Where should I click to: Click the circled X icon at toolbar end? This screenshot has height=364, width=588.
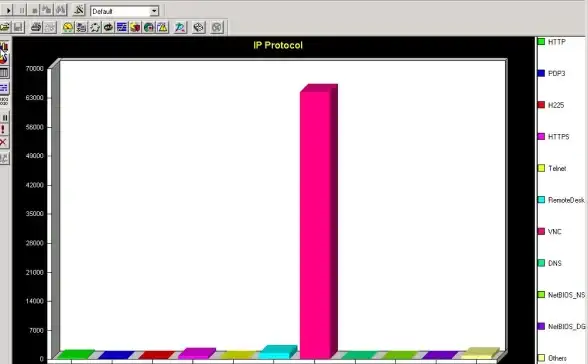pyautogui.click(x=217, y=27)
